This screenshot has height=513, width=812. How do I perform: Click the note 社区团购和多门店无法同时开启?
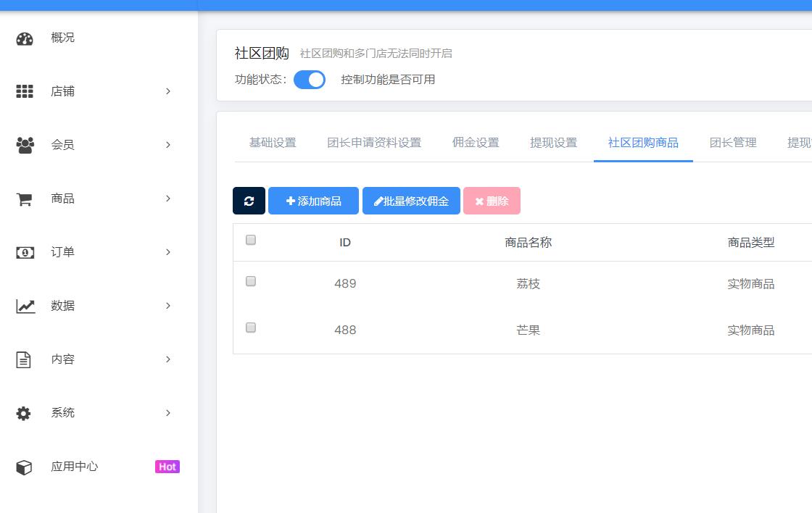(376, 54)
